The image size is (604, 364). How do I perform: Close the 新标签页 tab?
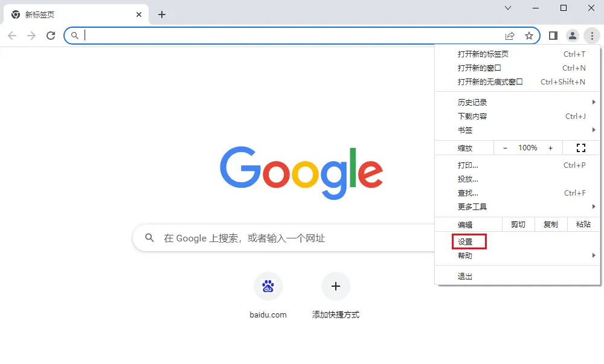coord(139,14)
